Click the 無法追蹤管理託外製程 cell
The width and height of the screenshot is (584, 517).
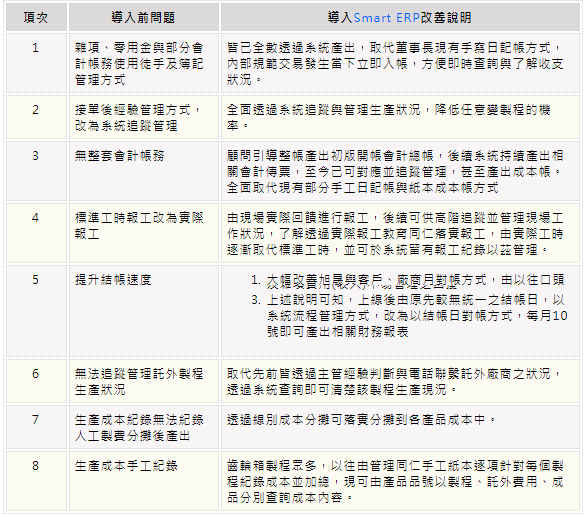[144, 381]
